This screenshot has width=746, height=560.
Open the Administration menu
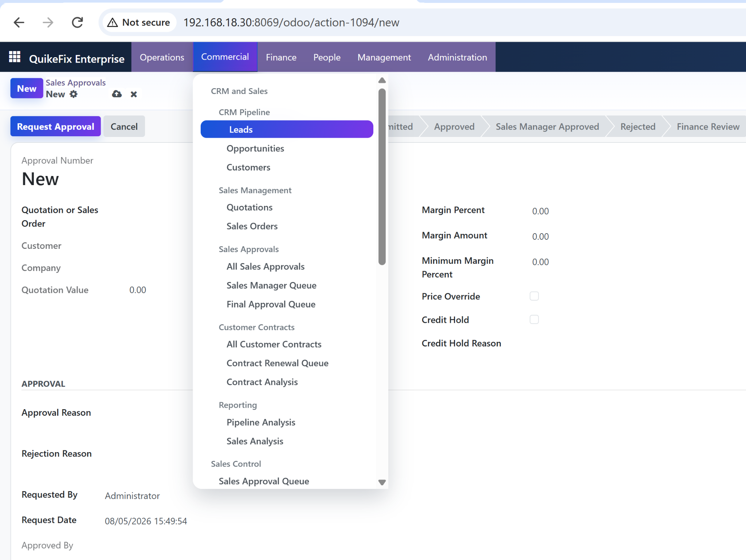click(457, 57)
